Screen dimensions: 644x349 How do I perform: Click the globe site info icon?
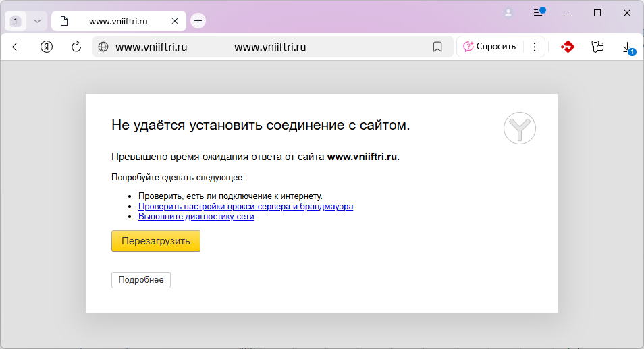[x=103, y=47]
